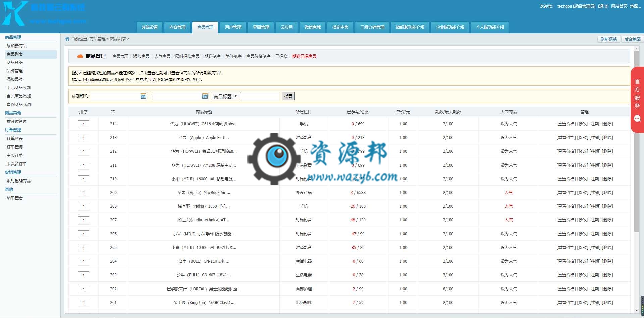This screenshot has width=644, height=318.
Task: Open 订单列表 in the sidebar
Action: click(15, 139)
